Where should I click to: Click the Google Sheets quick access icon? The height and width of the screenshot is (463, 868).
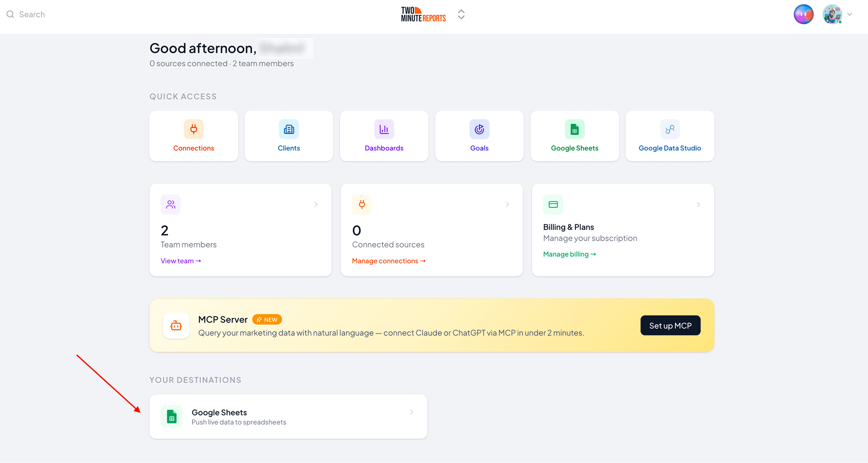click(x=575, y=130)
